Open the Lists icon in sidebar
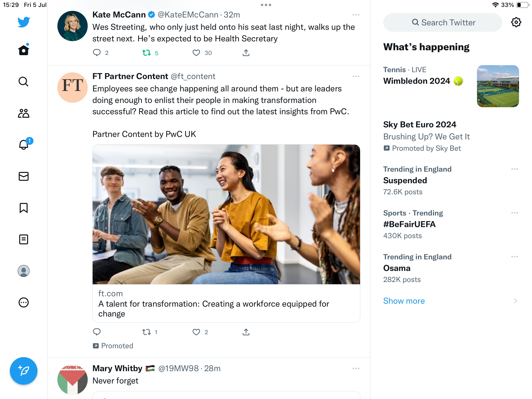The image size is (532, 399). [24, 239]
